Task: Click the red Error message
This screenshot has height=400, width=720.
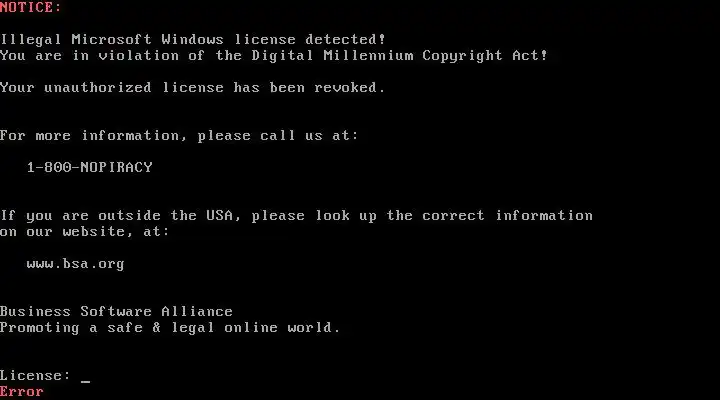Action: click(x=22, y=392)
